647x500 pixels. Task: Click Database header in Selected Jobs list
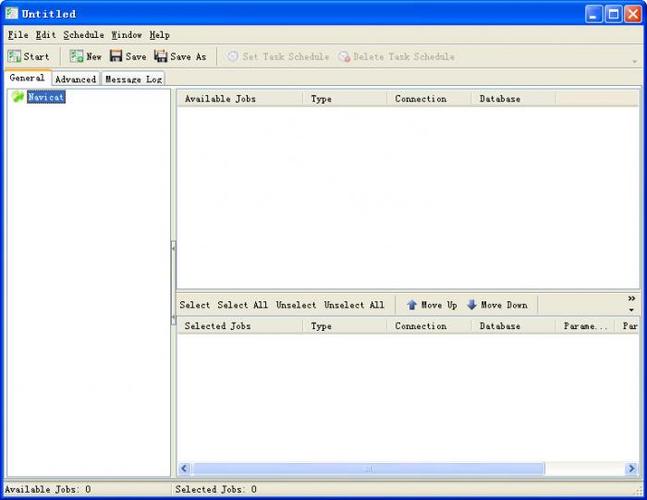click(x=514, y=326)
